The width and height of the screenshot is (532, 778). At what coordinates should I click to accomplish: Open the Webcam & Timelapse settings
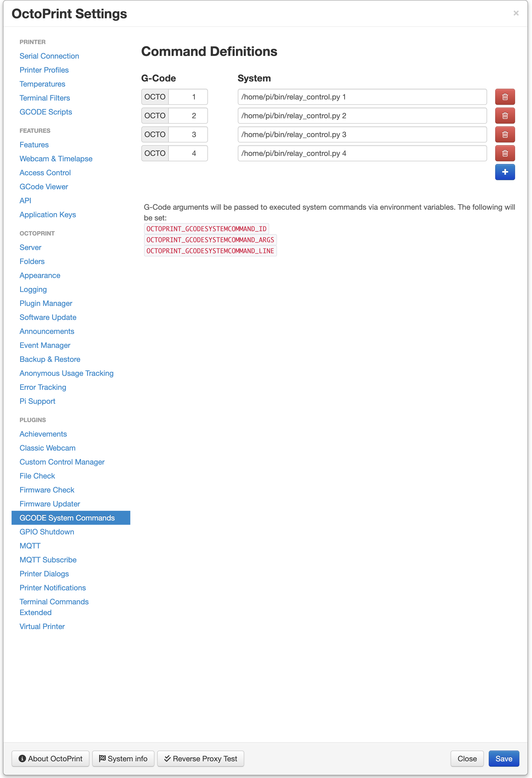pyautogui.click(x=56, y=159)
